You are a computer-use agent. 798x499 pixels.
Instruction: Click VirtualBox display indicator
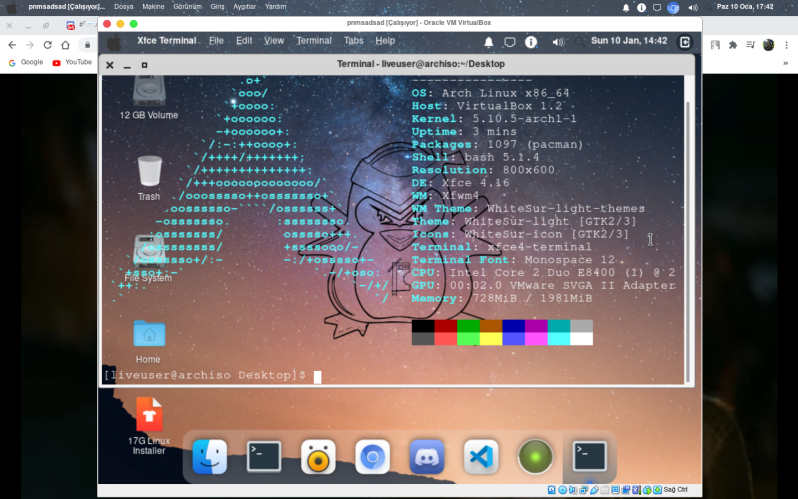click(615, 490)
